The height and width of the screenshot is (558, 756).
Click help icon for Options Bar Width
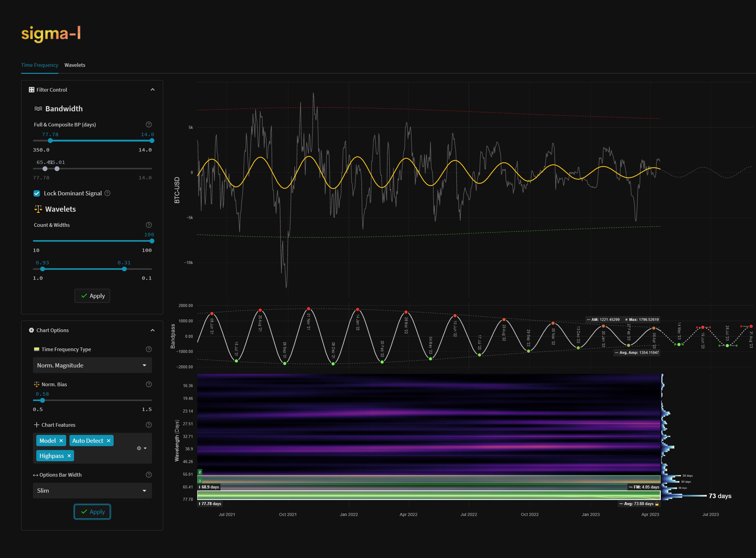[148, 475]
